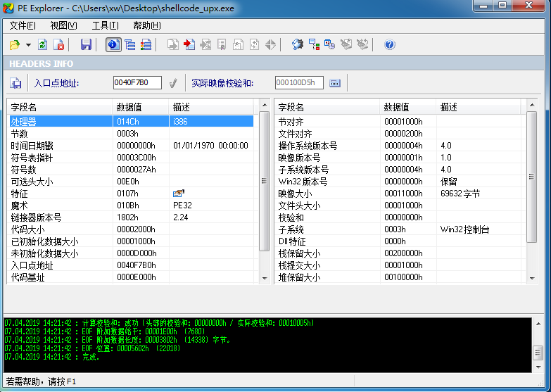Image resolution: width=551 pixels, height=392 pixels.
Task: Click log panel scrollbar down arrow
Action: (x=538, y=367)
